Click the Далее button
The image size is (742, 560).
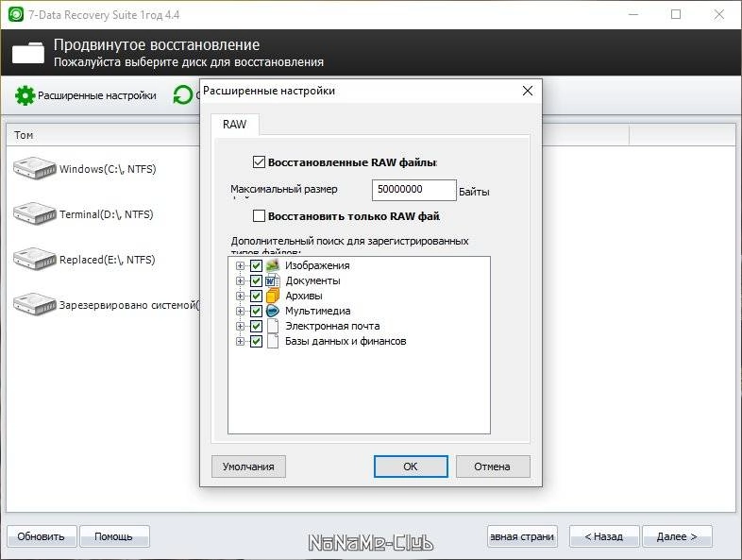(677, 536)
